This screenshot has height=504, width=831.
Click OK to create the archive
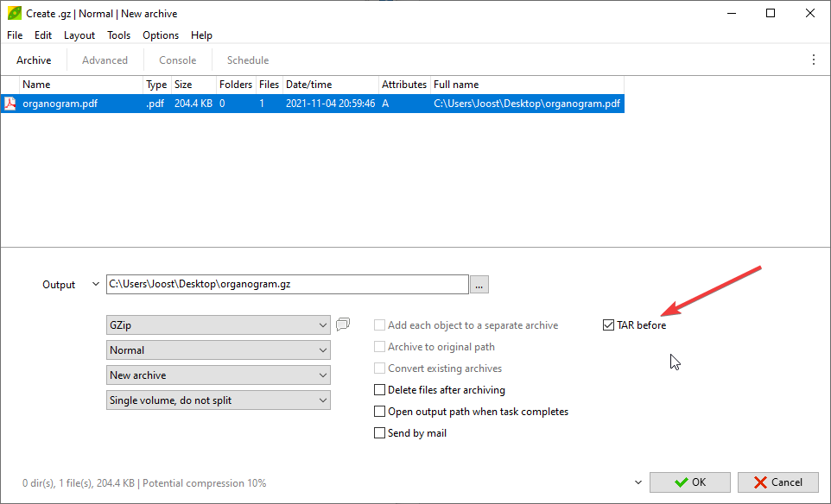tap(689, 482)
